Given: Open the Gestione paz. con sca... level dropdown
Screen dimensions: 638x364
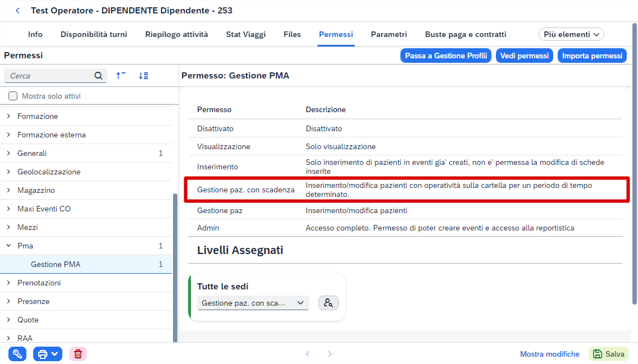Looking at the screenshot, I should point(253,303).
